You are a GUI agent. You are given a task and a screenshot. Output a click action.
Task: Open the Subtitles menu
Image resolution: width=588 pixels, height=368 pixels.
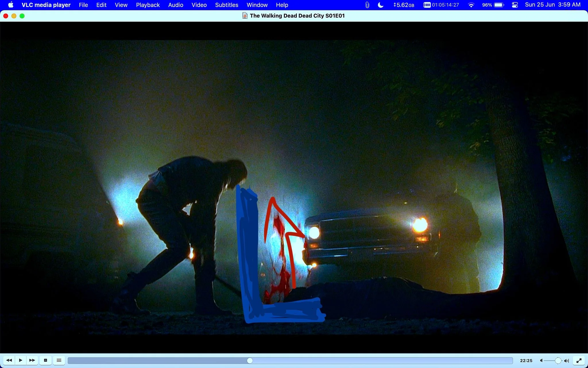227,5
